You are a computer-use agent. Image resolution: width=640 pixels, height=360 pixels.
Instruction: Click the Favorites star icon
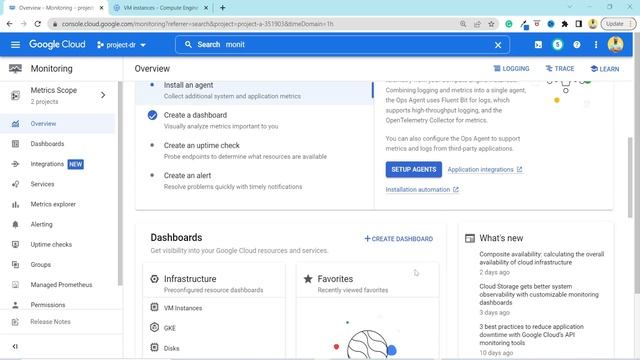[x=308, y=279]
